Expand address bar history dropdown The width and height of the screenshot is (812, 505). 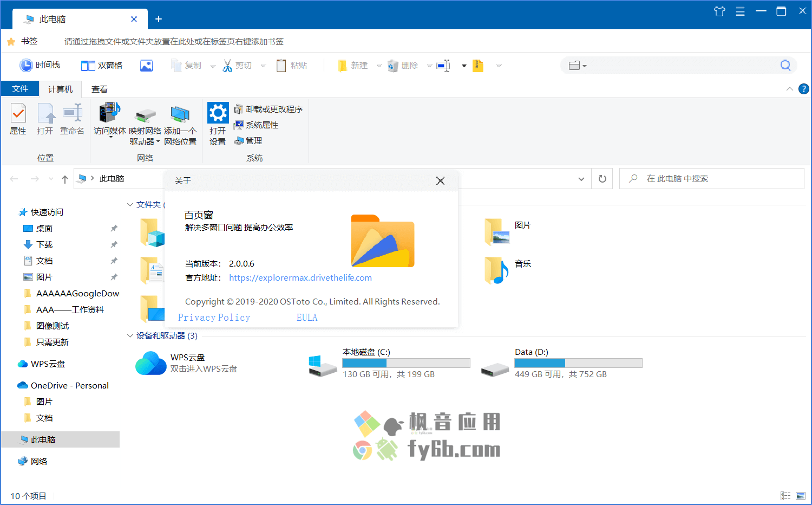pos(581,179)
